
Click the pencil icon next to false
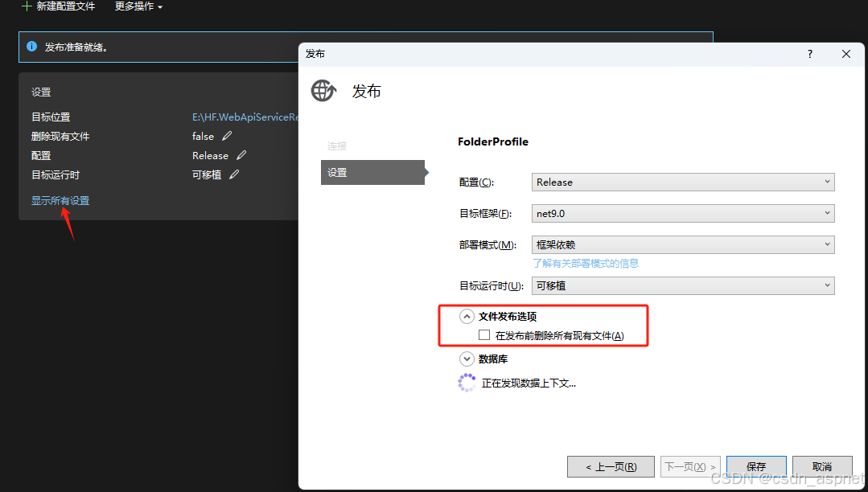click(227, 136)
